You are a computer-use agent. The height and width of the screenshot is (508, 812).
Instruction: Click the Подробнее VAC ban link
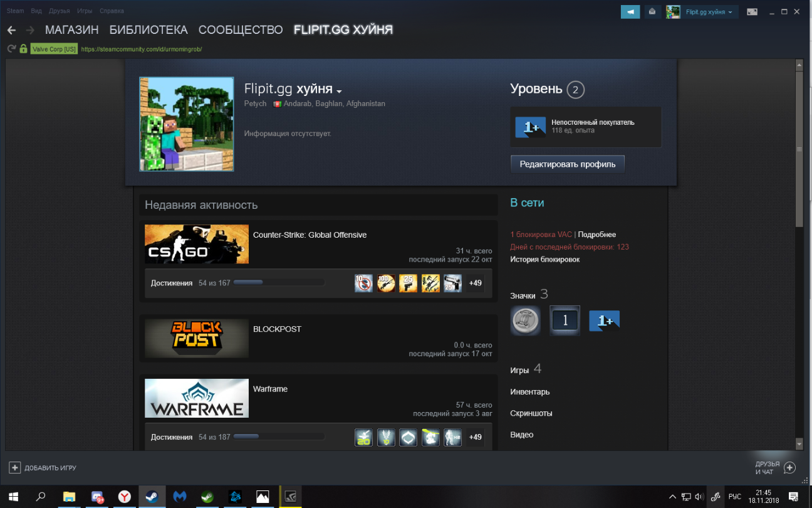point(596,235)
